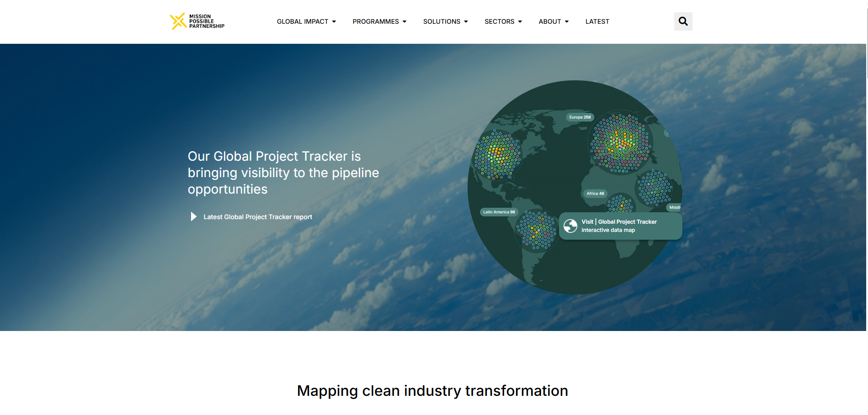This screenshot has width=868, height=415.
Task: Expand the Solutions dropdown arrow
Action: [x=466, y=21]
